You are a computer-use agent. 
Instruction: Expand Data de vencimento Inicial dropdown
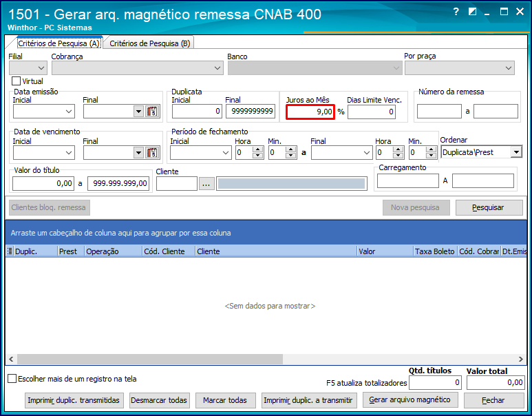coord(69,153)
